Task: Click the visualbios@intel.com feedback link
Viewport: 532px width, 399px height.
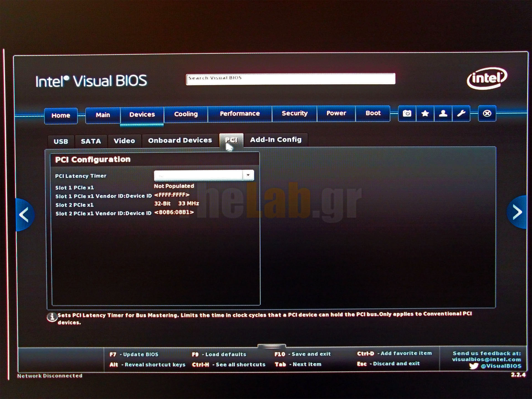Action: 486,360
